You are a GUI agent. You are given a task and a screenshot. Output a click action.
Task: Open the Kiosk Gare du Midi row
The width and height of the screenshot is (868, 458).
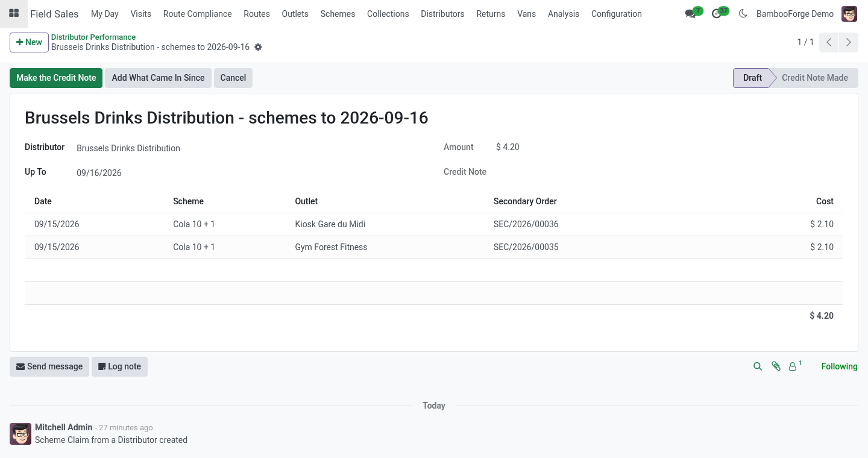click(434, 224)
